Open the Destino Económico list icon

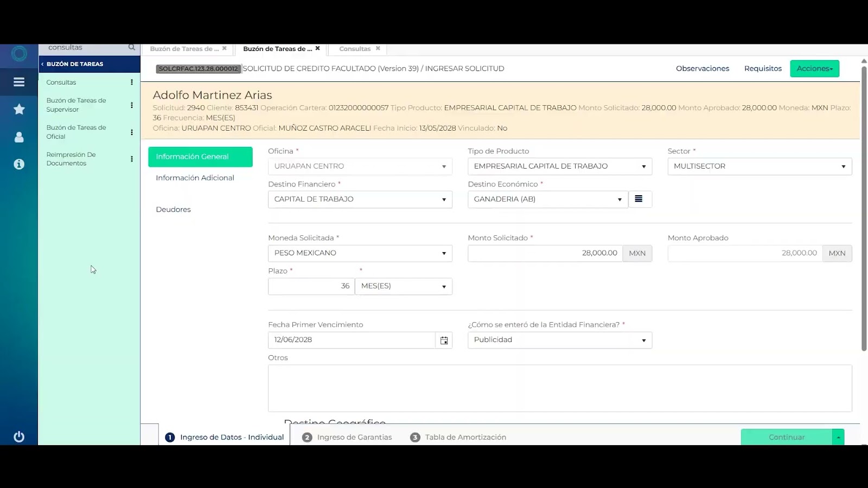tap(640, 199)
